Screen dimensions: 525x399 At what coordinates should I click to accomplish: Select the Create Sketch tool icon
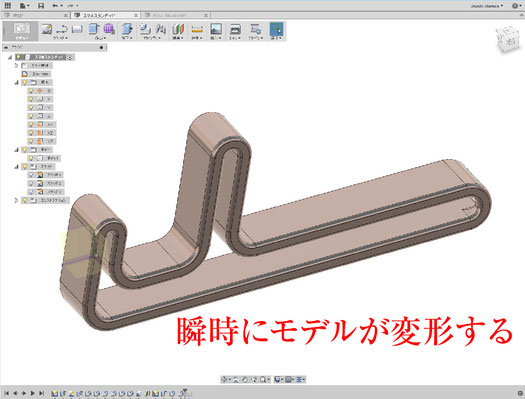pyautogui.click(x=47, y=29)
